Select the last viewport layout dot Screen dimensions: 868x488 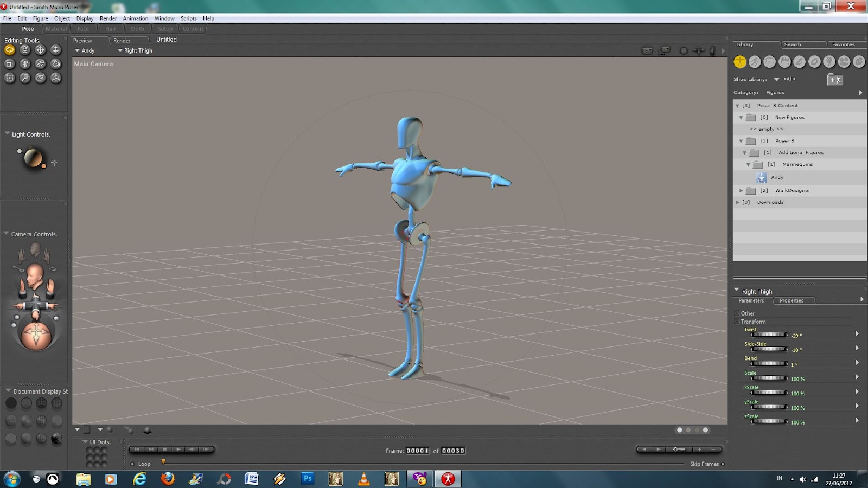706,430
